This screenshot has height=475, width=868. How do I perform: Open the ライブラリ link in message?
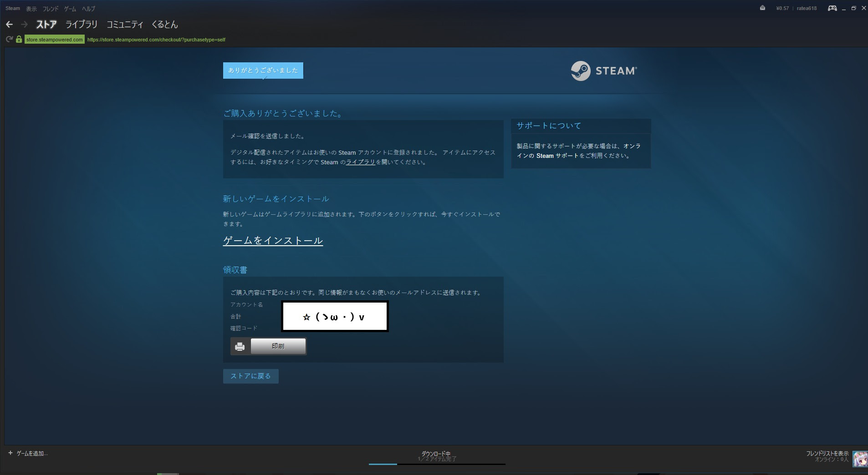[360, 162]
